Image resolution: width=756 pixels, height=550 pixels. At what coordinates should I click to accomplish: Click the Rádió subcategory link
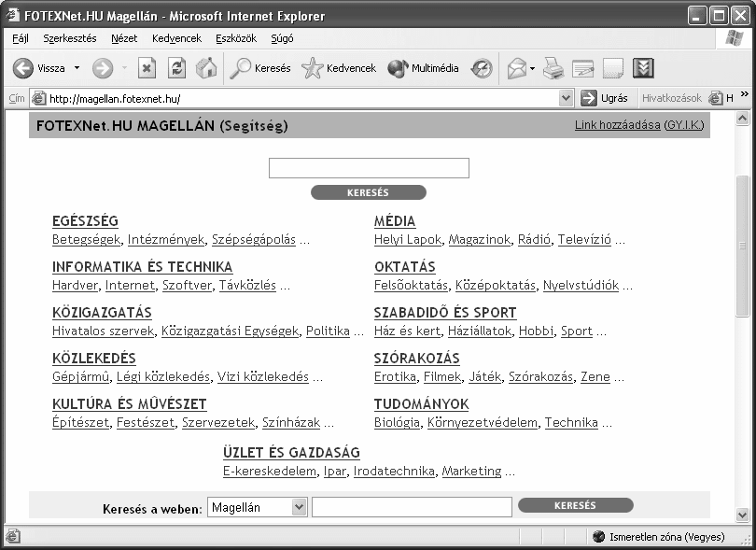tap(534, 239)
